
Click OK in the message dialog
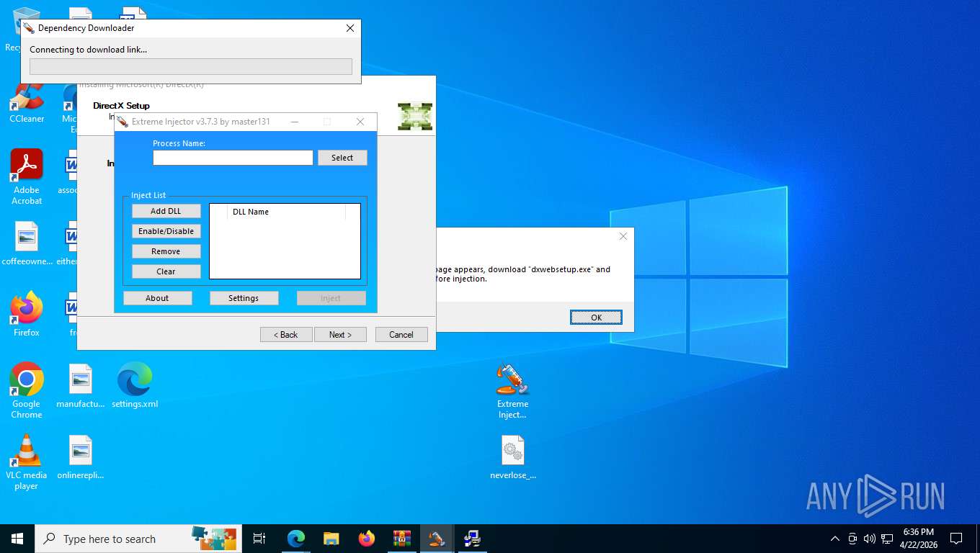pyautogui.click(x=596, y=318)
